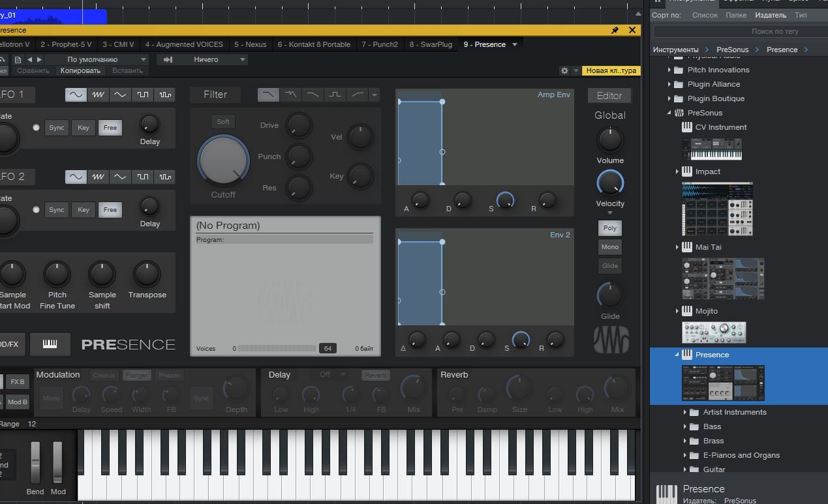Screen dimensions: 828x504
Task: Enable the Soft filter option
Action: 223,122
